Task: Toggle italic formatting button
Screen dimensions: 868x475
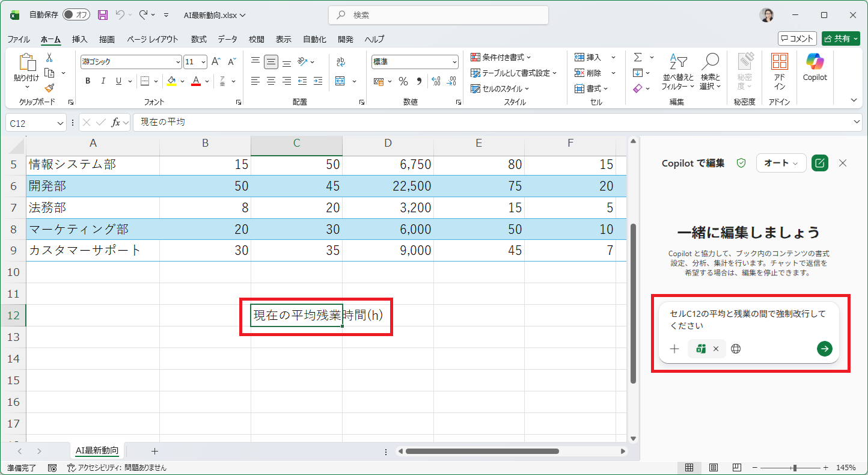Action: tap(103, 81)
